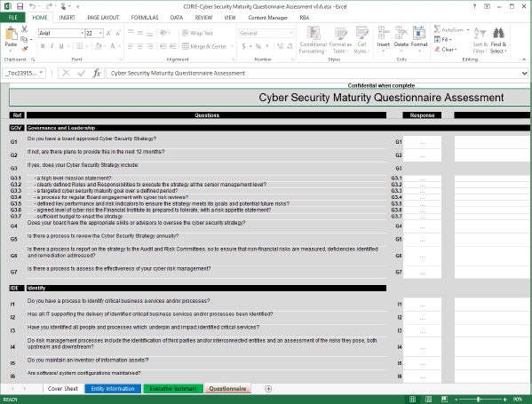Activate the Format Painter brush
The width and height of the screenshot is (532, 404).
pos(25,49)
